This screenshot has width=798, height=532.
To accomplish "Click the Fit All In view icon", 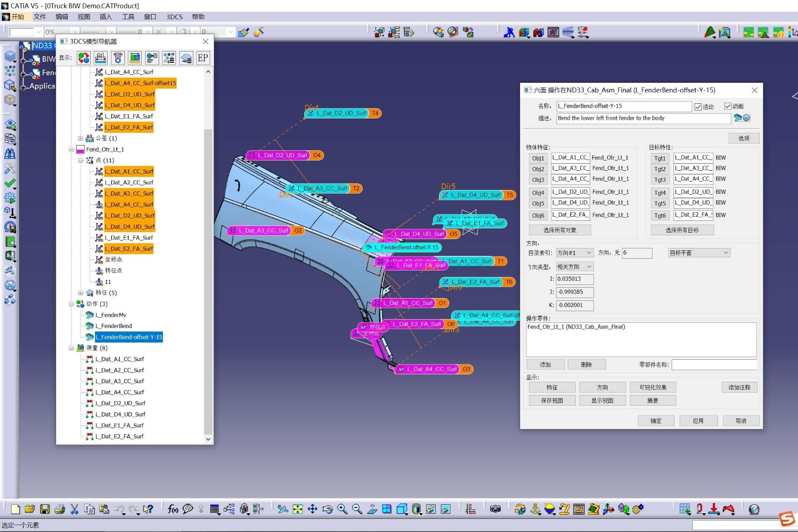I will (x=298, y=509).
